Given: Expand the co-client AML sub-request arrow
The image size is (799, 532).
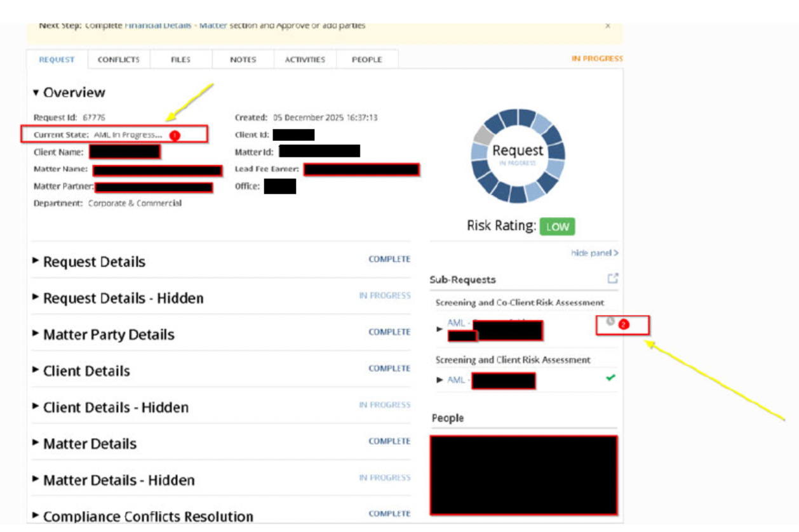Looking at the screenshot, I should click(x=440, y=329).
